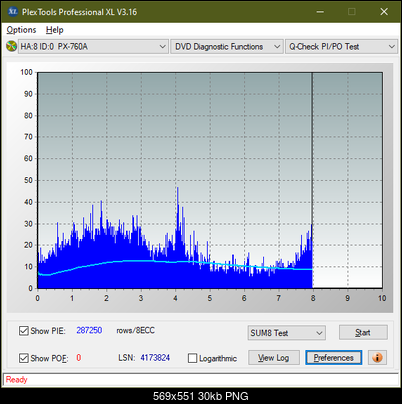Click the orange info icon button
The image size is (402, 404).
coord(377,358)
